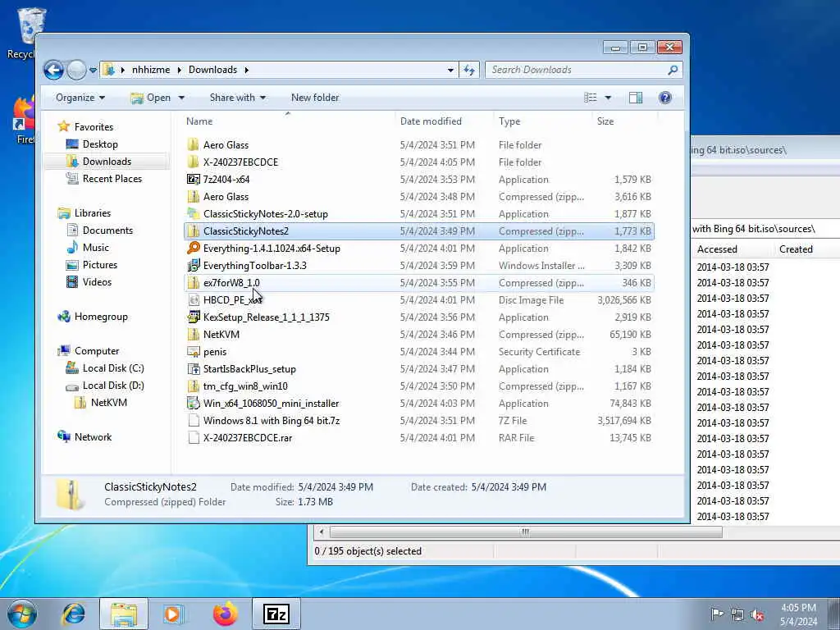
Task: Open the Windows Start orb
Action: coord(22,614)
